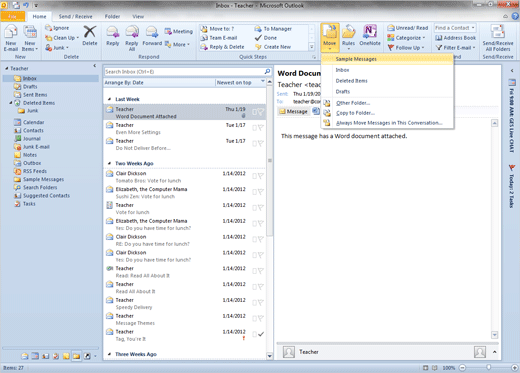Click the search magnifier icon
This screenshot has height=373, width=520.
point(267,72)
